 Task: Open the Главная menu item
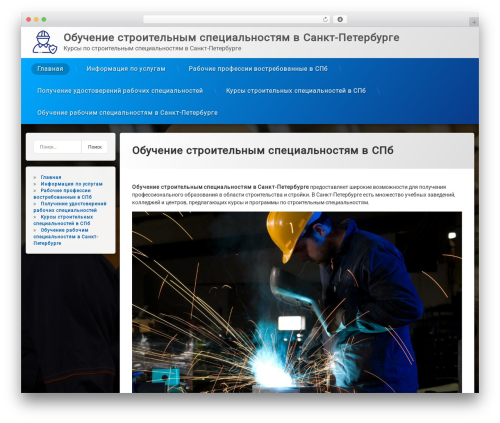click(50, 69)
